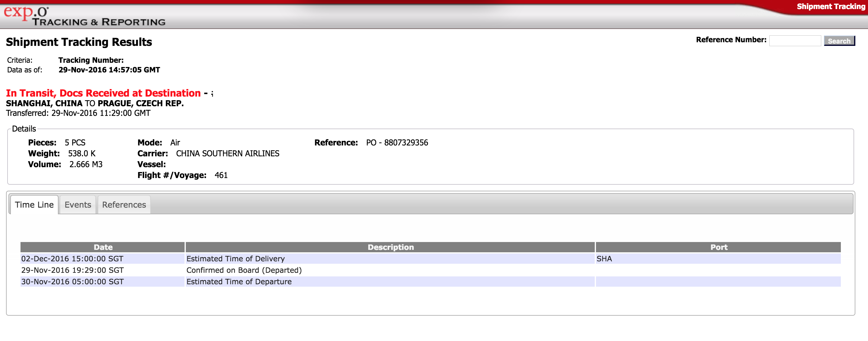
Task: Click the PO - 8807329356 reference value
Action: click(397, 143)
